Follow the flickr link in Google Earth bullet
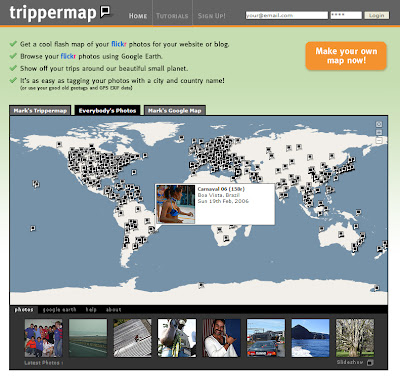This screenshot has height=377, width=400. 68,56
